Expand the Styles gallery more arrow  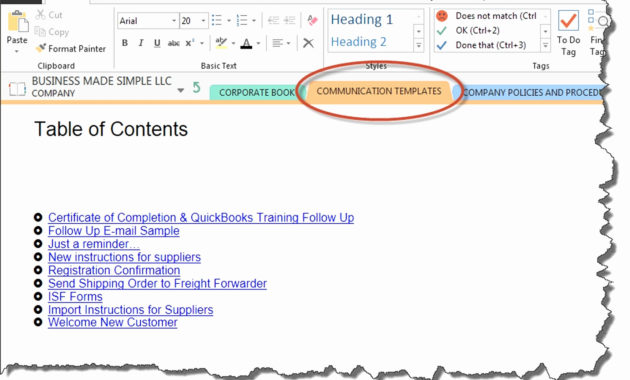coord(419,45)
